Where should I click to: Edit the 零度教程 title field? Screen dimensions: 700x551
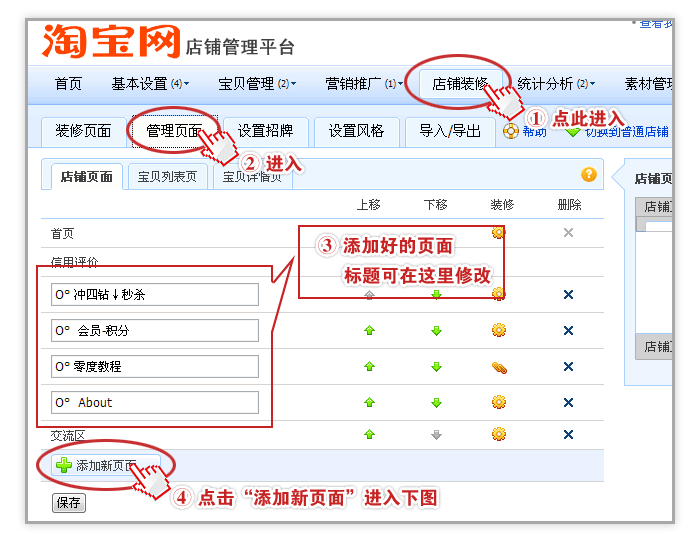pyautogui.click(x=155, y=367)
